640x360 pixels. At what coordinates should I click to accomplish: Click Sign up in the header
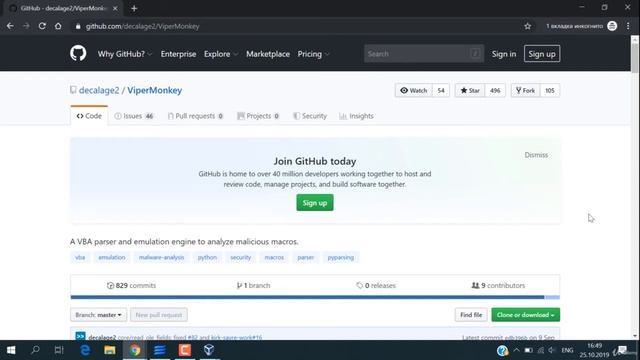pos(542,54)
